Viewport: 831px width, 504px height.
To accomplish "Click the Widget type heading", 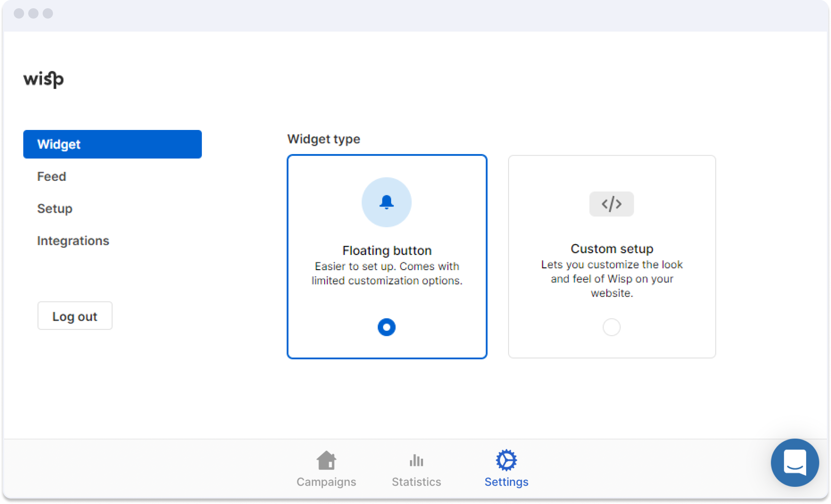I will [x=324, y=139].
